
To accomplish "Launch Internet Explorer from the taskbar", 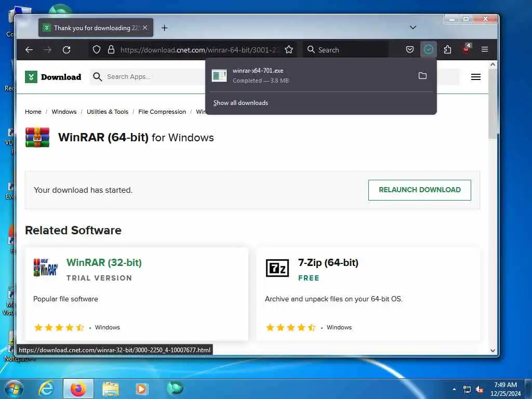I will point(46,389).
